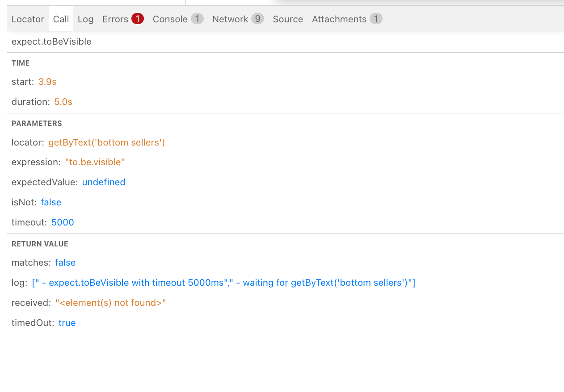This screenshot has height=392, width=564.
Task: Select the Call tab
Action: click(61, 19)
